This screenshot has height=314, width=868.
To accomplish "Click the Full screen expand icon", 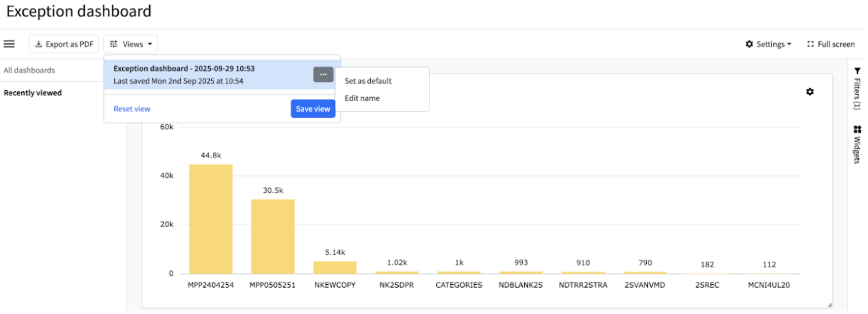I will [810, 44].
